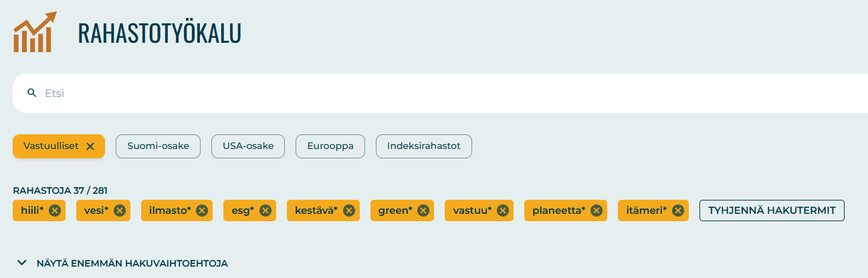Image resolution: width=868 pixels, height=278 pixels.
Task: Click Tyhjennä hakutermit button
Action: [x=772, y=211]
